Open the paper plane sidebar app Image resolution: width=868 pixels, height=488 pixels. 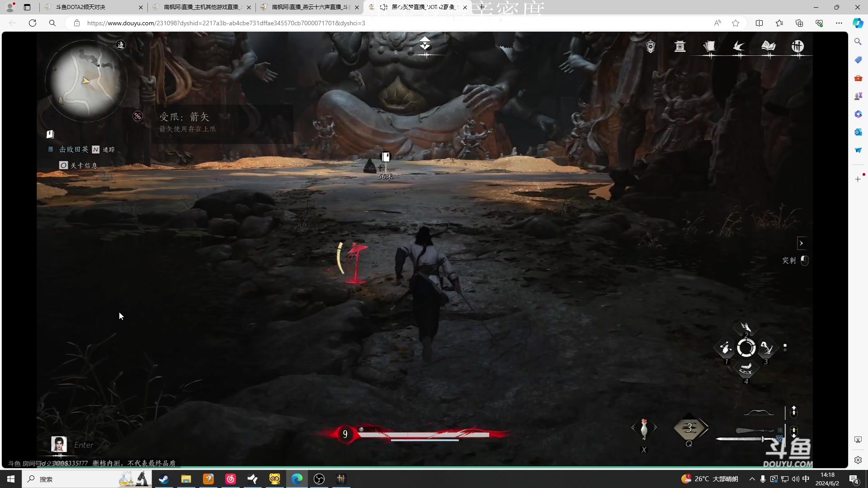pos(858,150)
